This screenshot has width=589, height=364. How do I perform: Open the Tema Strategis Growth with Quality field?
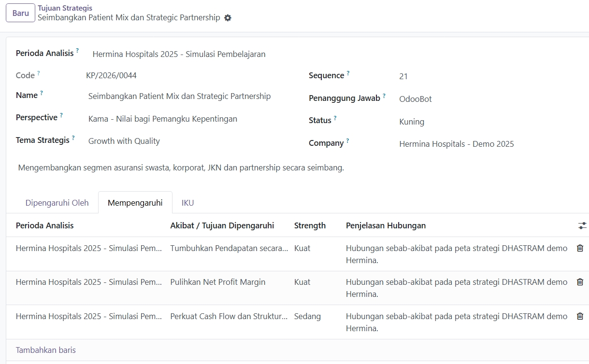point(193,141)
